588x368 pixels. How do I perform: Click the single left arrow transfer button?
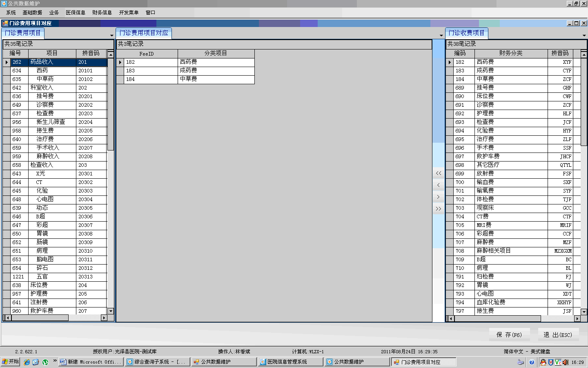[439, 185]
